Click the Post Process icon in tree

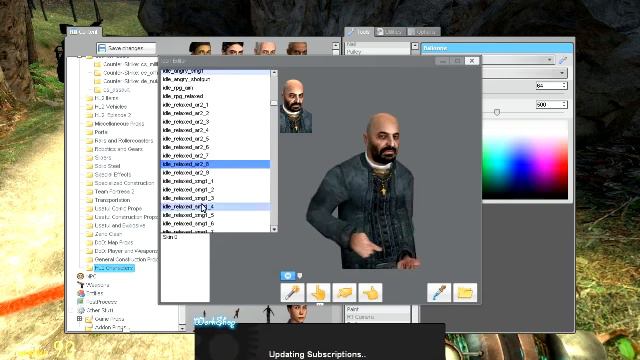coord(80,302)
